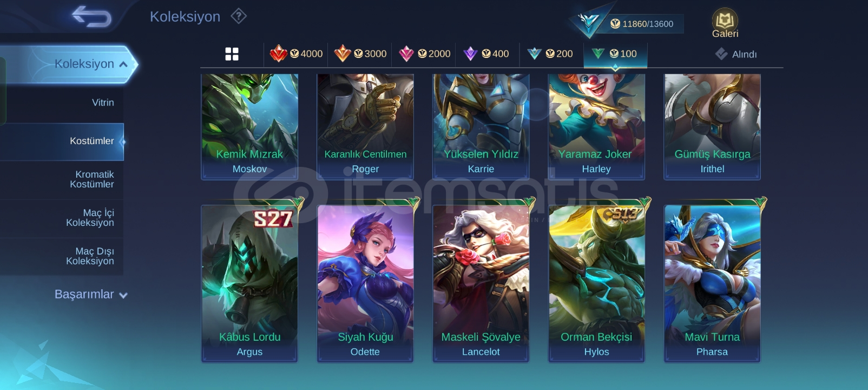Filter by the 4000 point red gem
The height and width of the screenshot is (390, 868).
click(x=296, y=54)
